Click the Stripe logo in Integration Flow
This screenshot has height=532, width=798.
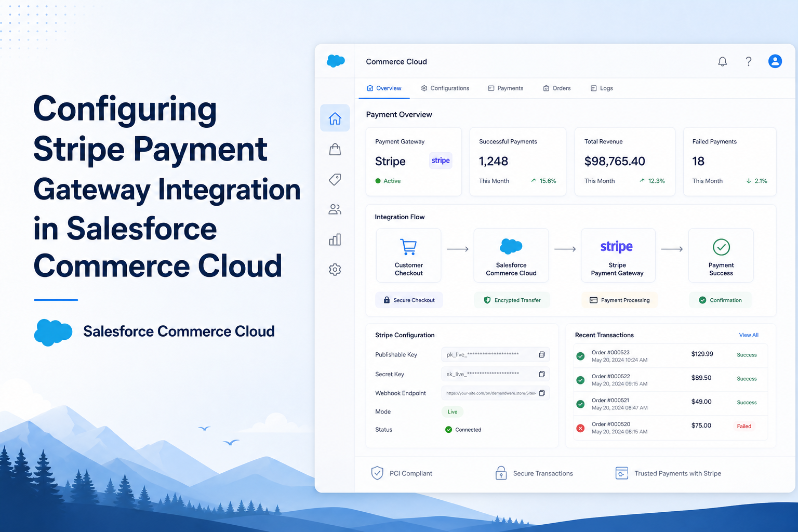[617, 246]
